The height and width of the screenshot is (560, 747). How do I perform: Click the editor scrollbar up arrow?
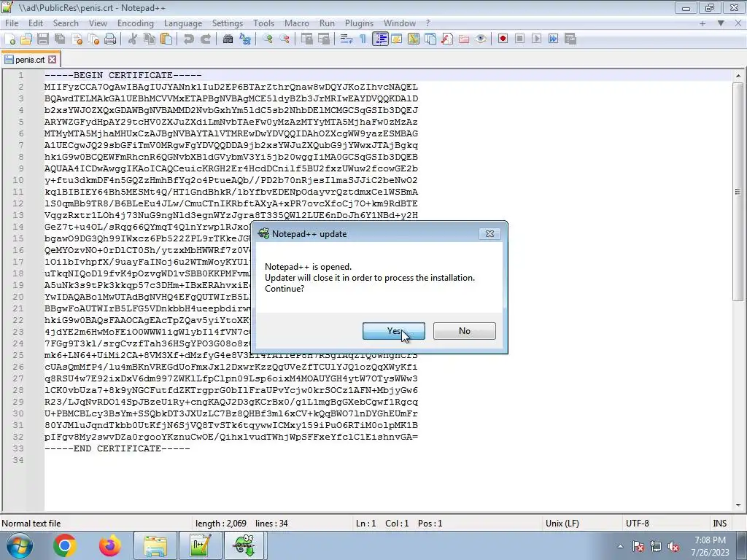coord(738,76)
